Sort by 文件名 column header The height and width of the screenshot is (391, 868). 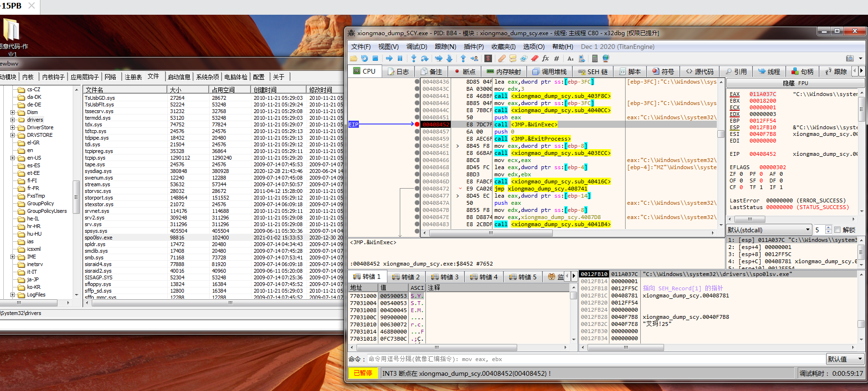pos(125,90)
